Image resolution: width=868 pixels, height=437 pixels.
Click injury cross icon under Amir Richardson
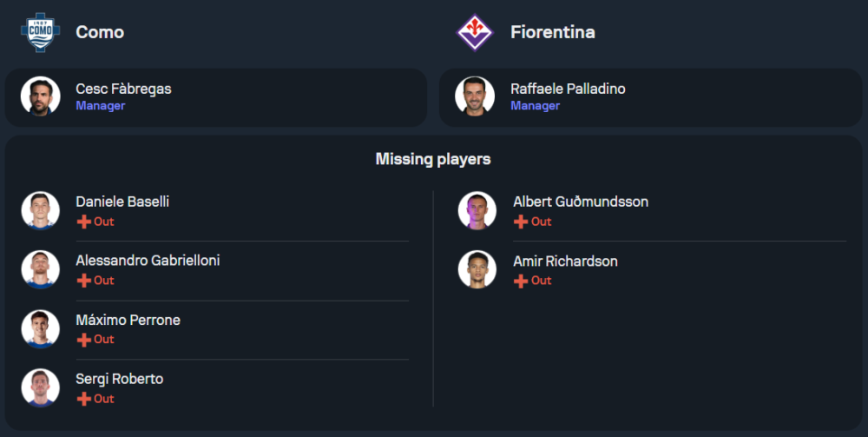(521, 281)
